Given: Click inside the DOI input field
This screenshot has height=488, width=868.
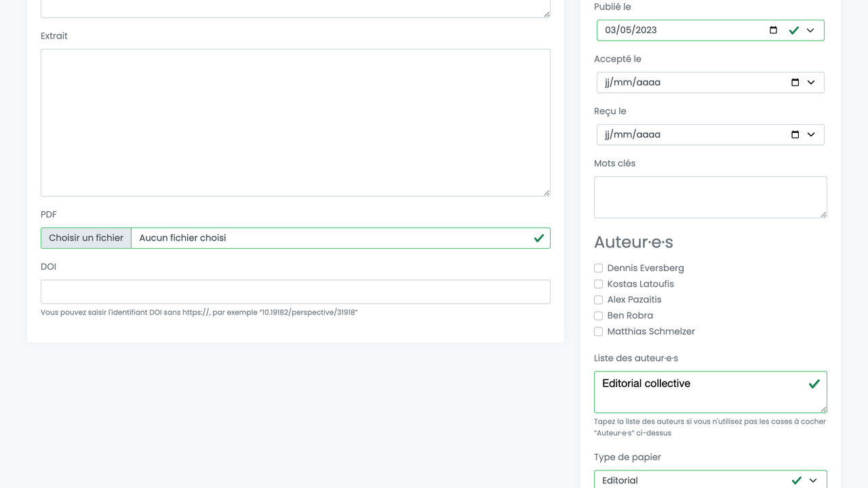Looking at the screenshot, I should [x=295, y=292].
